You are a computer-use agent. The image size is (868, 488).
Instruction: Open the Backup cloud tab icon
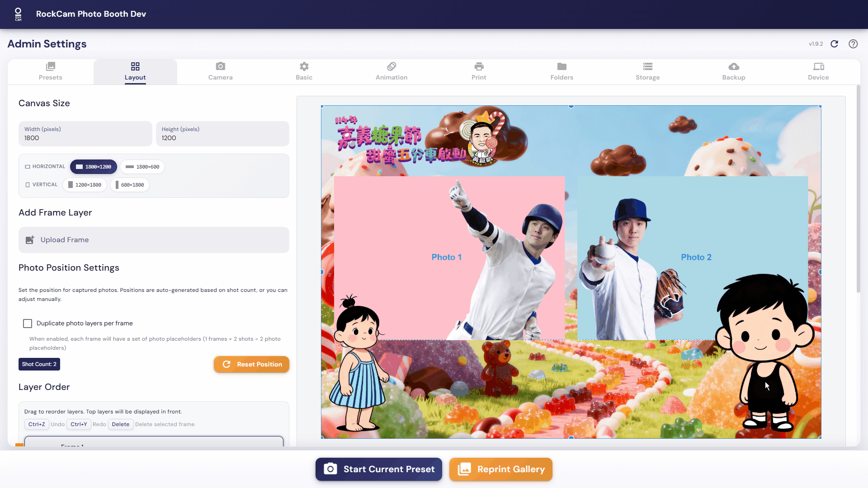(x=734, y=66)
